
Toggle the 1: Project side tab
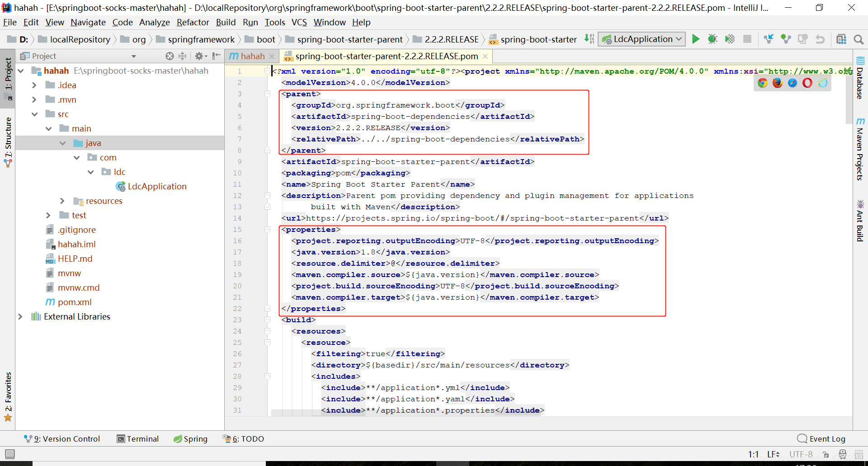click(x=8, y=79)
